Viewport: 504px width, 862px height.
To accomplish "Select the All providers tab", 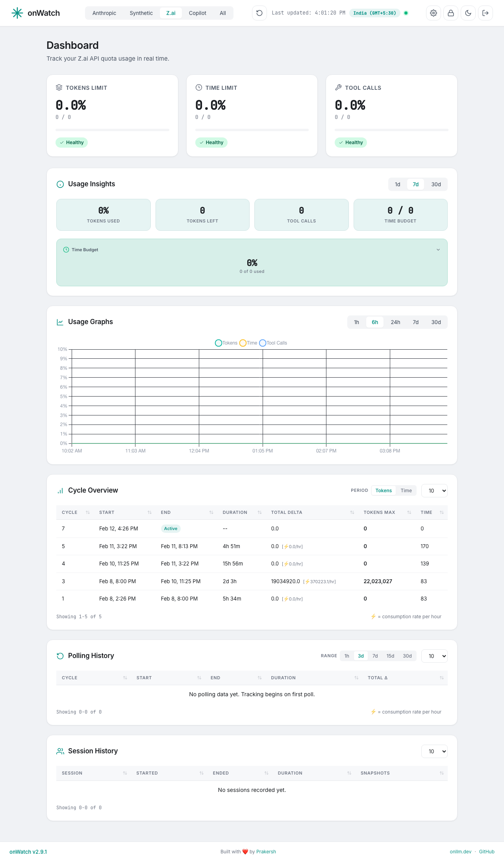I will (x=223, y=13).
